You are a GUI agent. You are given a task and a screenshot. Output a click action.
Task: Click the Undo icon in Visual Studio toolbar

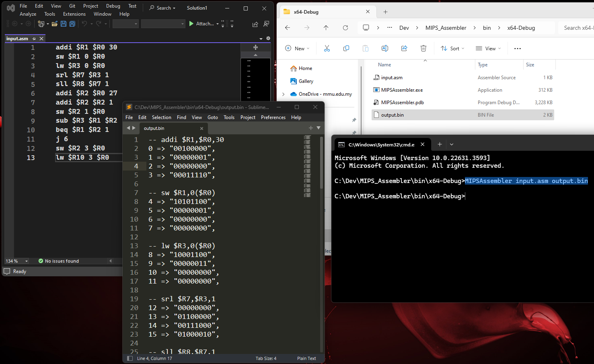[85, 24]
